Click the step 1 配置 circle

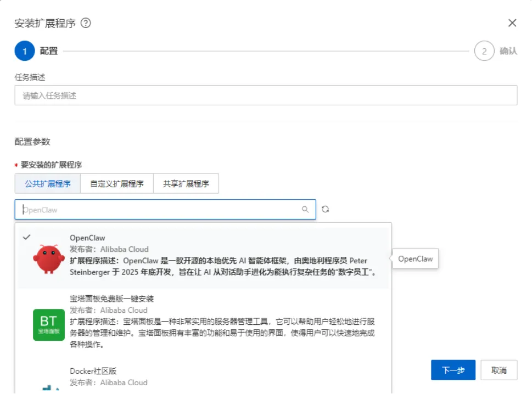[25, 51]
